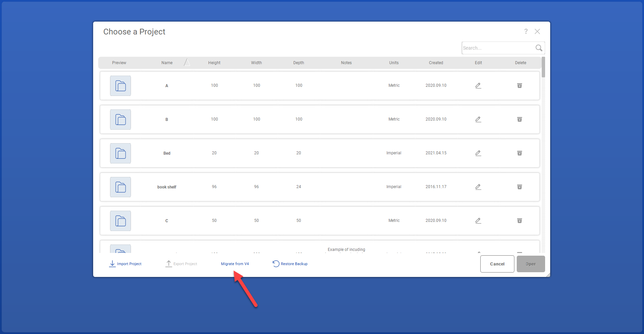Close the Choose a Project dialog
This screenshot has height=334, width=644.
pyautogui.click(x=537, y=31)
